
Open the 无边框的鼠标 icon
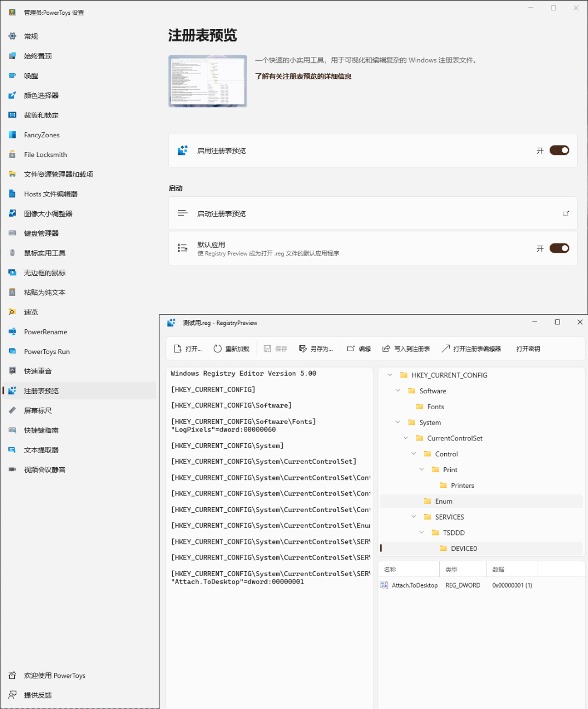(x=12, y=272)
